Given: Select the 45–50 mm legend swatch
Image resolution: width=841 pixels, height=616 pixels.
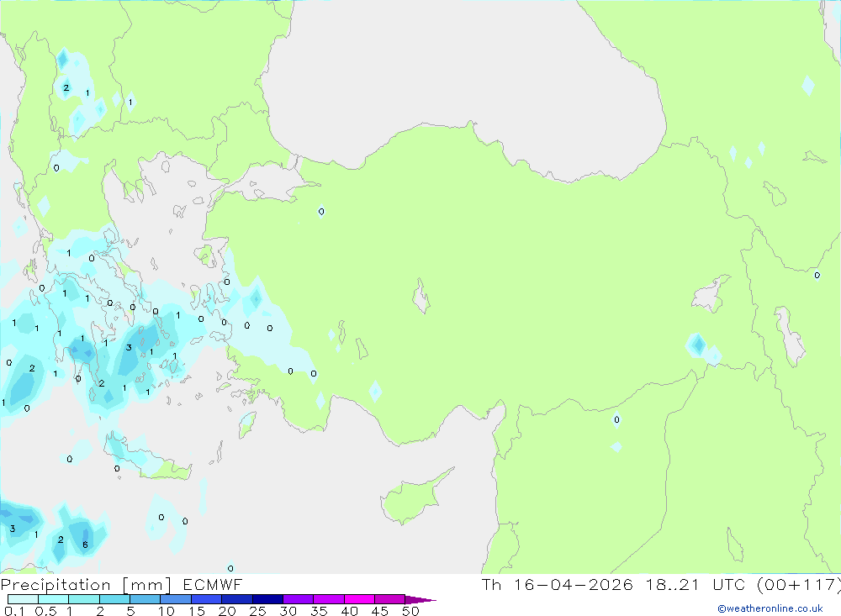Looking at the screenshot, I should (x=390, y=599).
